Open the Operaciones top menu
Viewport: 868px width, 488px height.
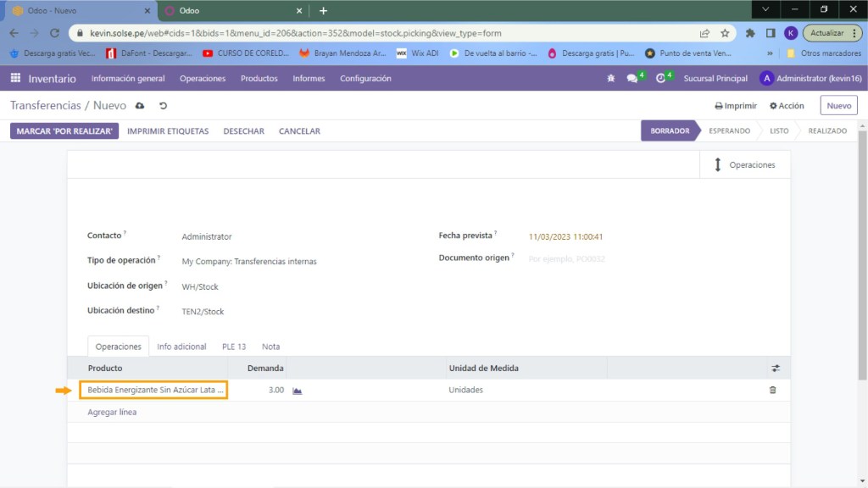coord(203,79)
